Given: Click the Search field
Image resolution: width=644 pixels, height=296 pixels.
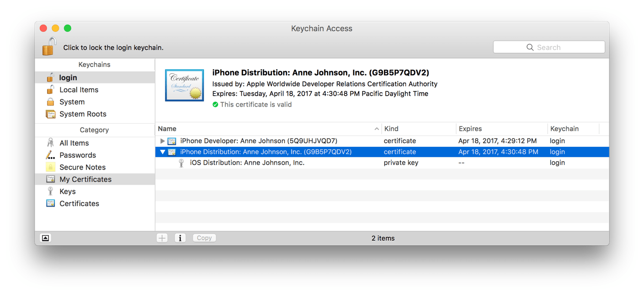Looking at the screenshot, I should [549, 47].
